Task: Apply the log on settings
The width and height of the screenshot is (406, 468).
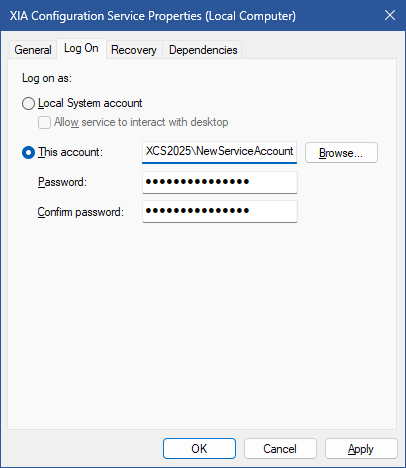Action: coord(361,449)
